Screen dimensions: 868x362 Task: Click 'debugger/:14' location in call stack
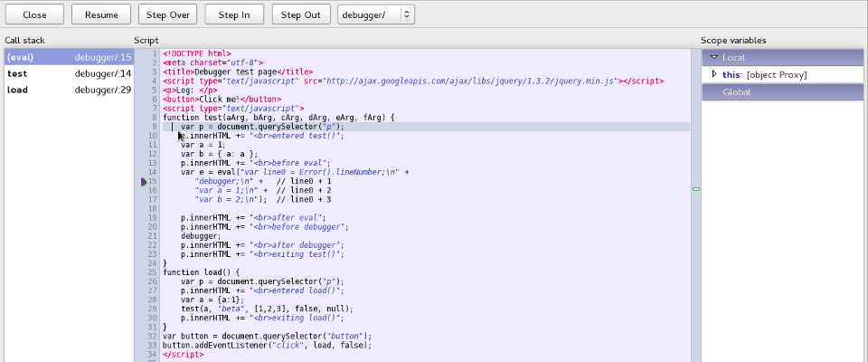click(x=103, y=73)
